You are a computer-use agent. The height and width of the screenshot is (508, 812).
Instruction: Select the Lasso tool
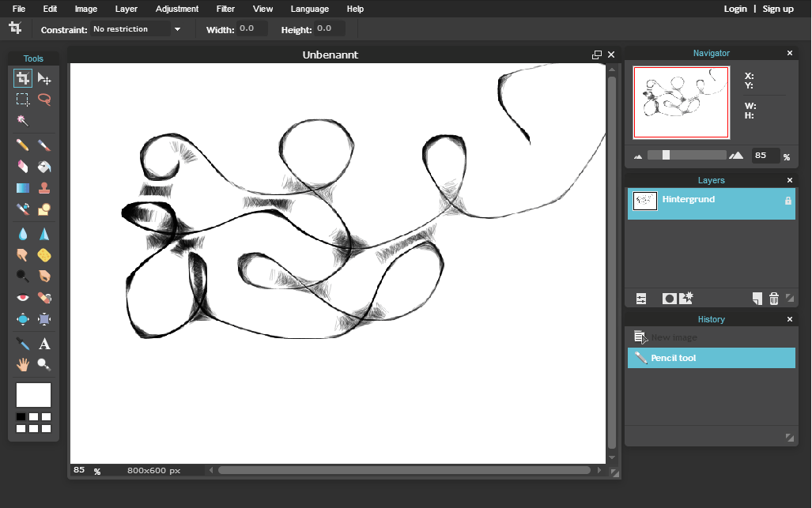pos(44,100)
